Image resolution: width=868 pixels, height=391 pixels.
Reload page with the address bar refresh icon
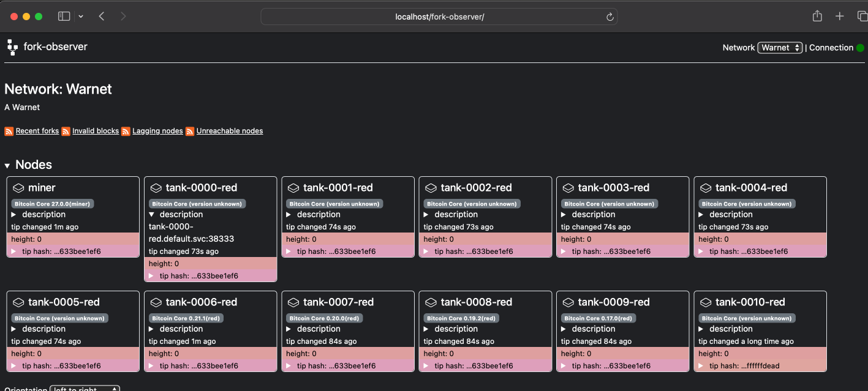(610, 17)
